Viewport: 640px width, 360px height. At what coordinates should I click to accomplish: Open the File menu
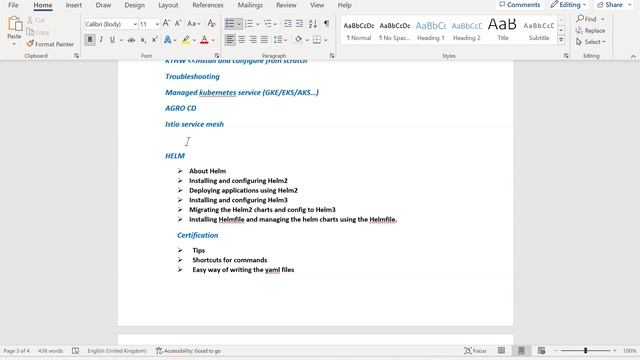tap(13, 5)
